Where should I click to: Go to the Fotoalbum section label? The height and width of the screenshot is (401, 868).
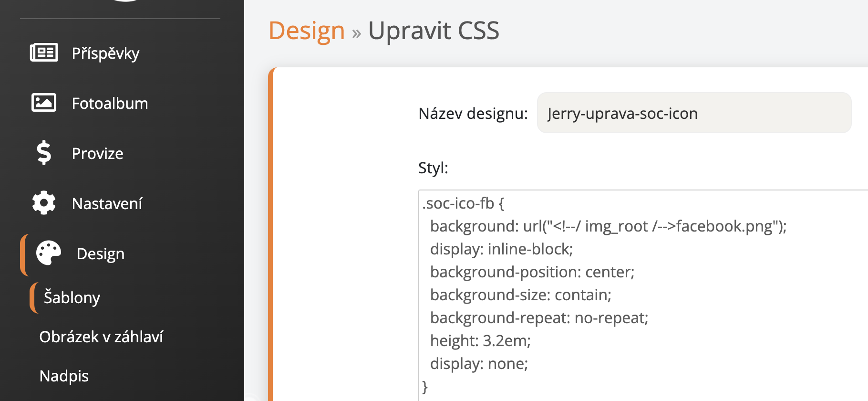pos(110,104)
